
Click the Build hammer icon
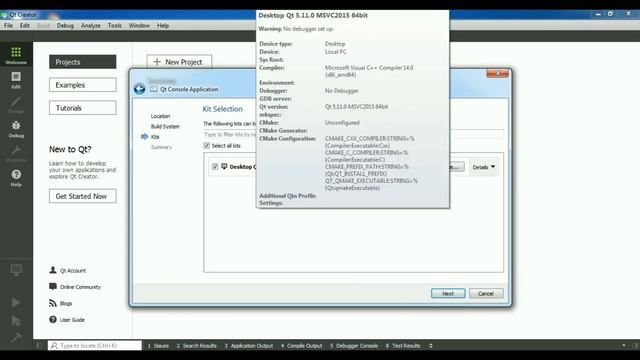tap(16, 338)
